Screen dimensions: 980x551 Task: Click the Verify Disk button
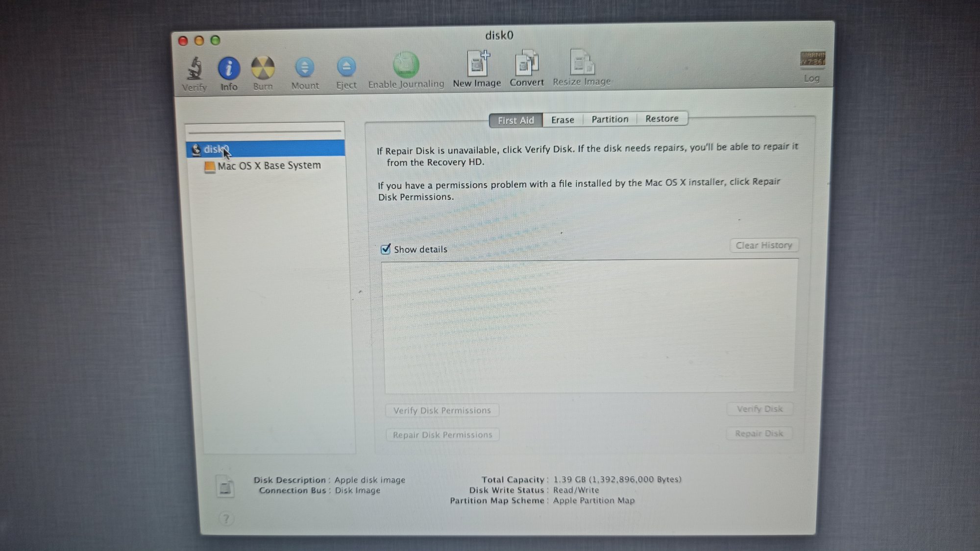coord(759,409)
